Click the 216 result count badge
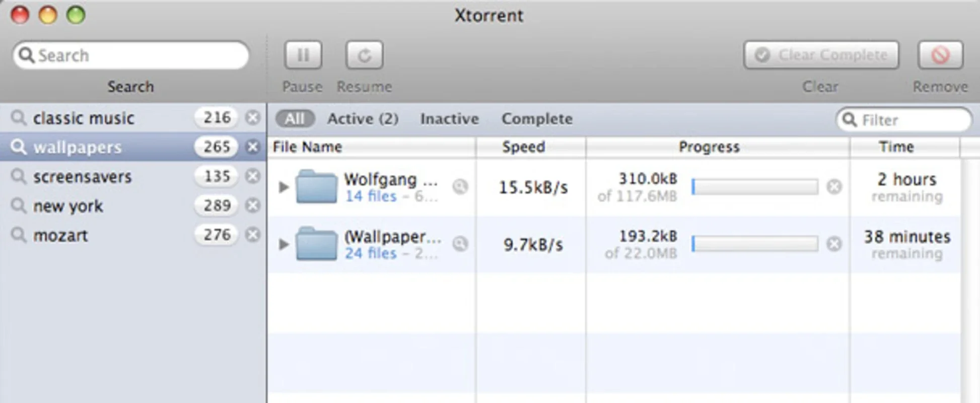 tap(217, 117)
